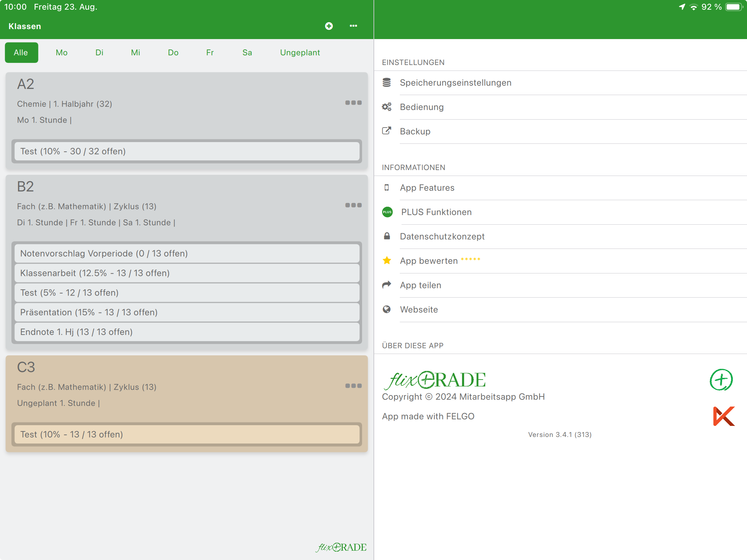Click the Datenschutzkonzept lock icon
The image size is (747, 560).
pos(387,236)
